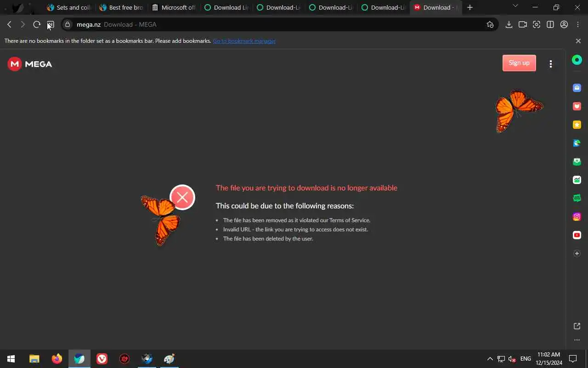Screen dimensions: 588x368
Task: Dismiss the bookmarks bar notice
Action: (x=578, y=41)
